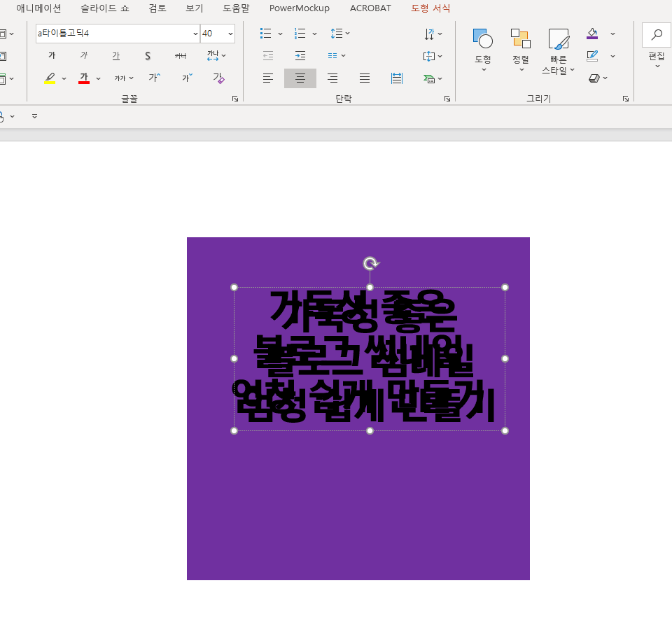Clear all text formatting

click(x=218, y=78)
